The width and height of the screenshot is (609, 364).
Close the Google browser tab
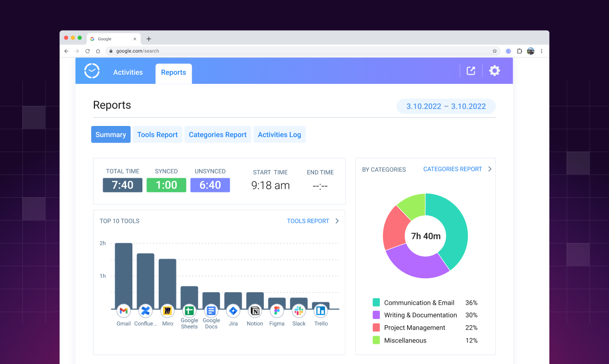pyautogui.click(x=135, y=39)
